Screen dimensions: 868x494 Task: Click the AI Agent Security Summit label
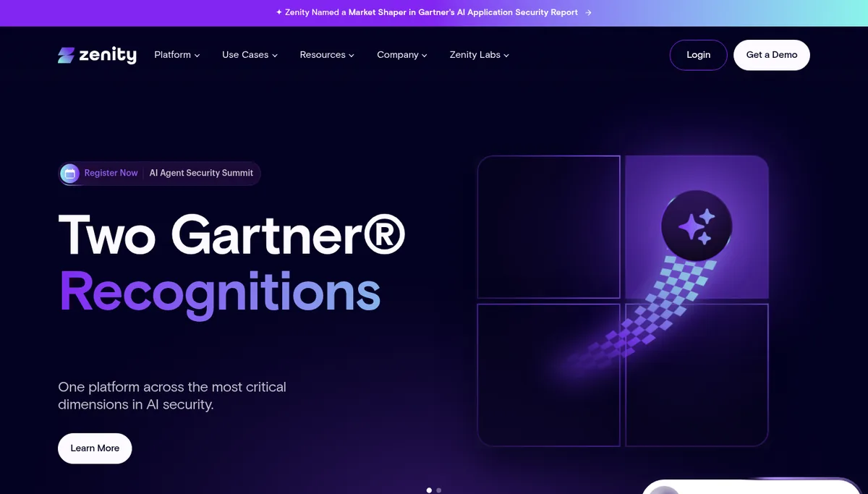201,173
